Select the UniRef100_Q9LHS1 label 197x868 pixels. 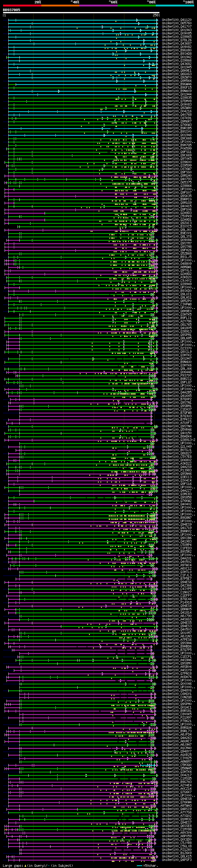coord(177,297)
